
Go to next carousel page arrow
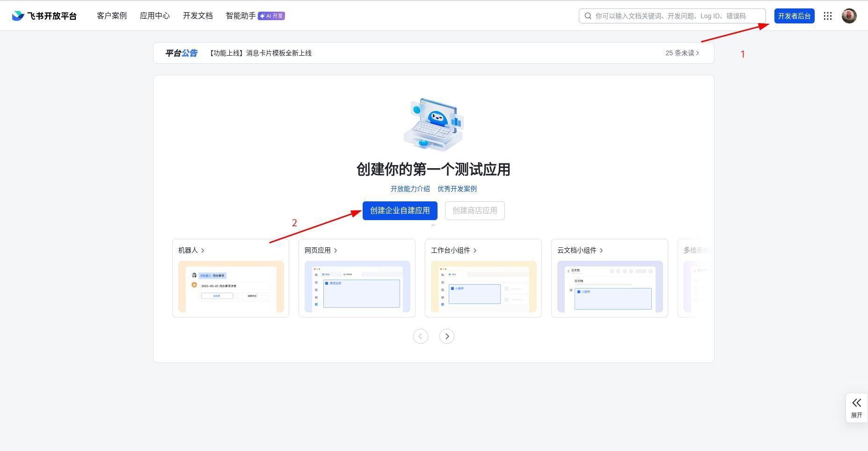pos(446,336)
